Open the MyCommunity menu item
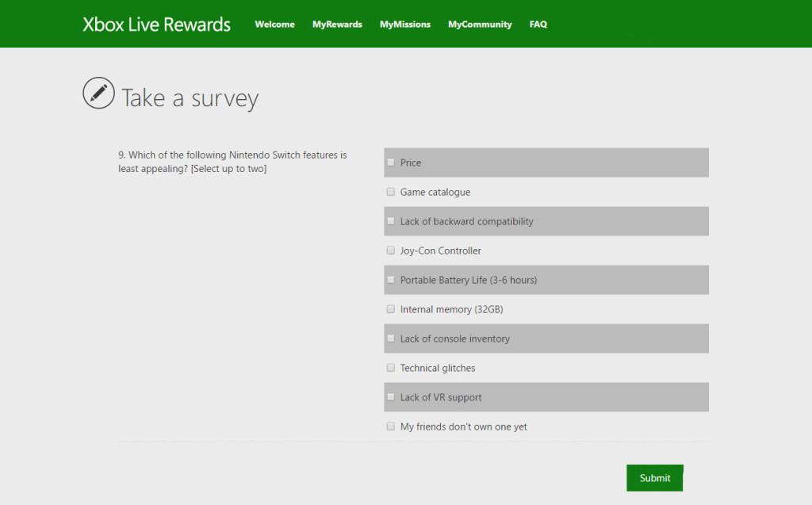The width and height of the screenshot is (812, 505). [x=480, y=25]
